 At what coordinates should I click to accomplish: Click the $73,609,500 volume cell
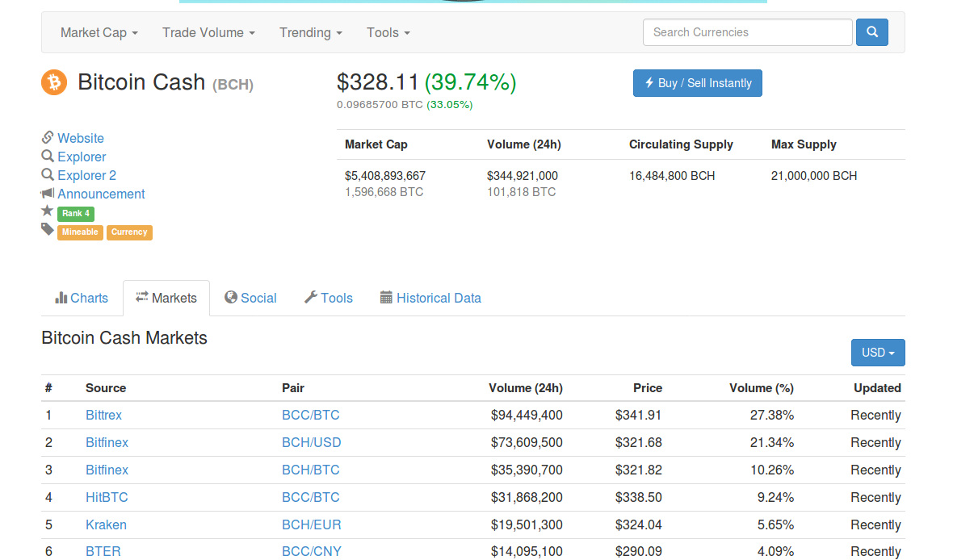coord(527,443)
